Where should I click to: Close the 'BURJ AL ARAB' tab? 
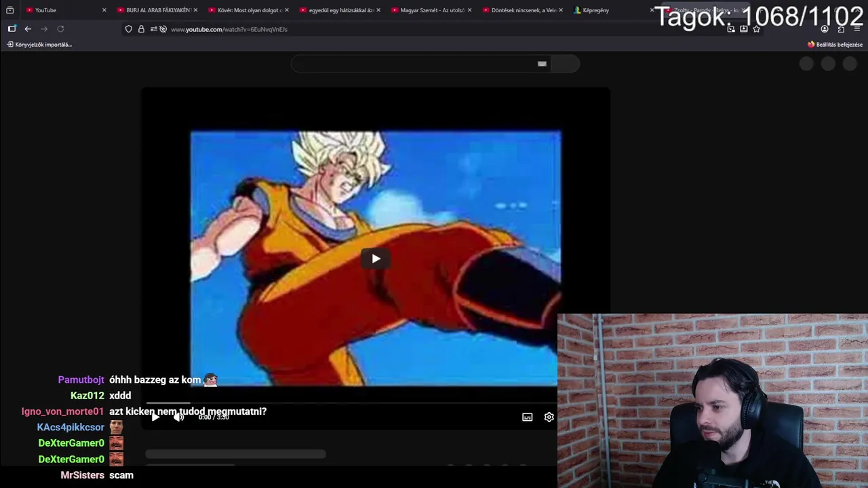[195, 10]
